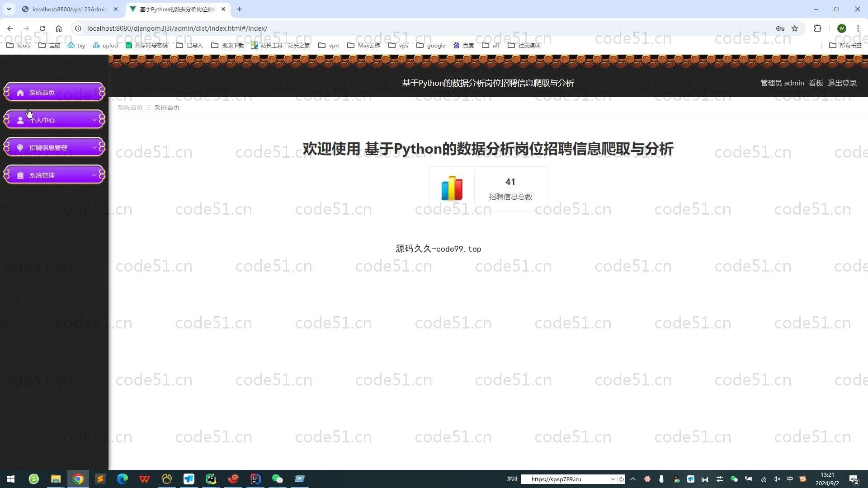Click taskbar address field spsp789.icu
The image size is (868, 488).
tap(565, 479)
